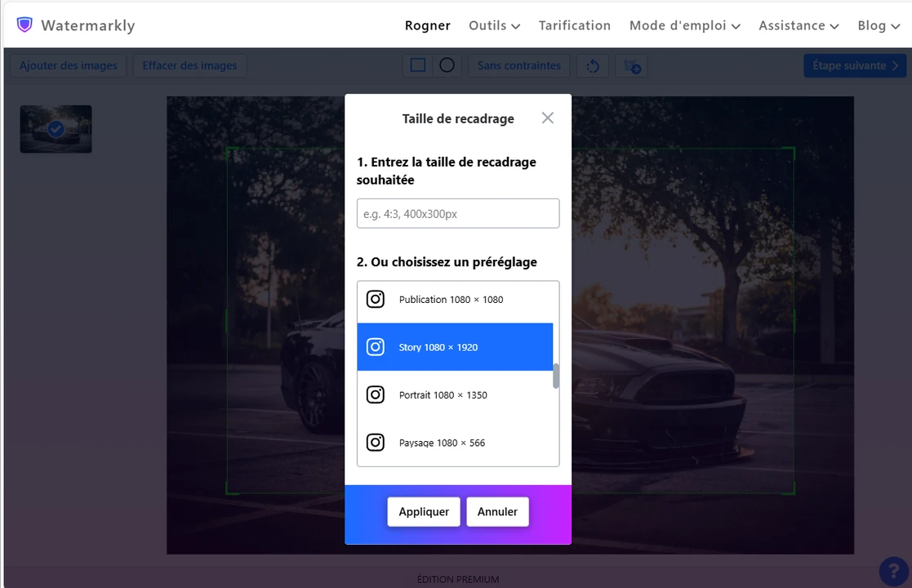The width and height of the screenshot is (912, 588).
Task: Focus the crop size input field
Action: [x=458, y=213]
